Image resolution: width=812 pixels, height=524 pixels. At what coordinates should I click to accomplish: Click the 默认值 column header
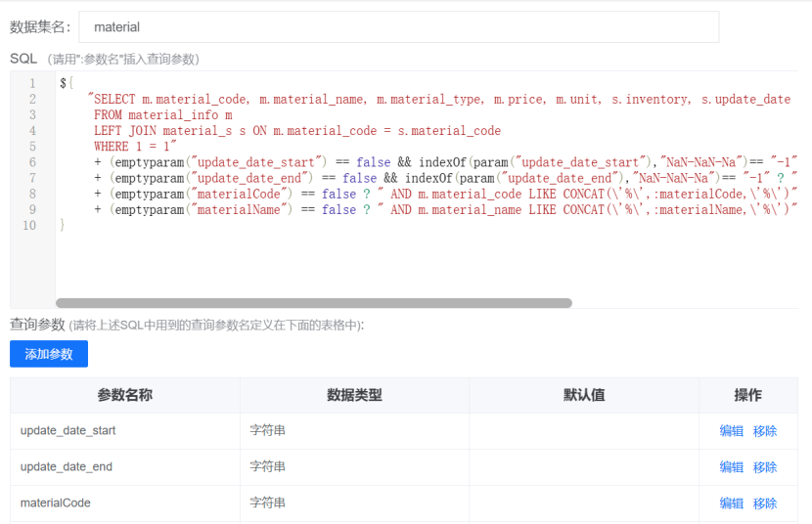pyautogui.click(x=584, y=395)
